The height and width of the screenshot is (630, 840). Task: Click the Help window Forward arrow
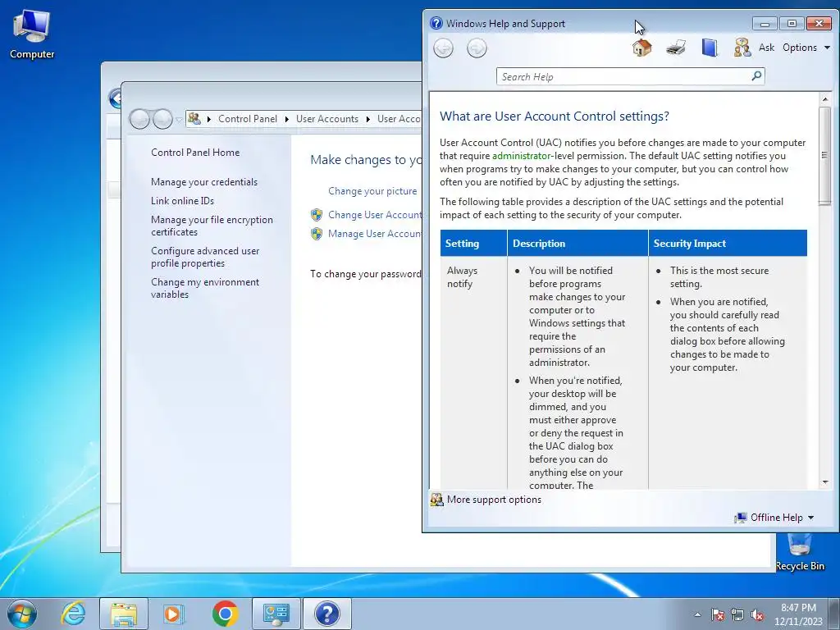pos(477,48)
